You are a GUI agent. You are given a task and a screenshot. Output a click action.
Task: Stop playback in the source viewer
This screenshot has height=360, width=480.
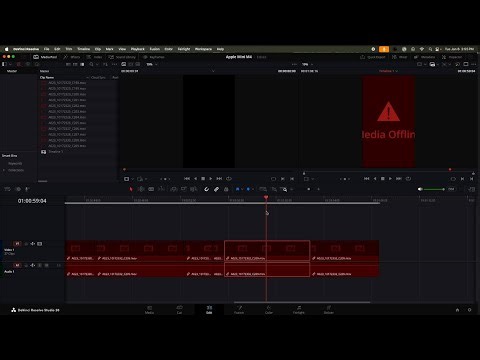tap(203, 179)
